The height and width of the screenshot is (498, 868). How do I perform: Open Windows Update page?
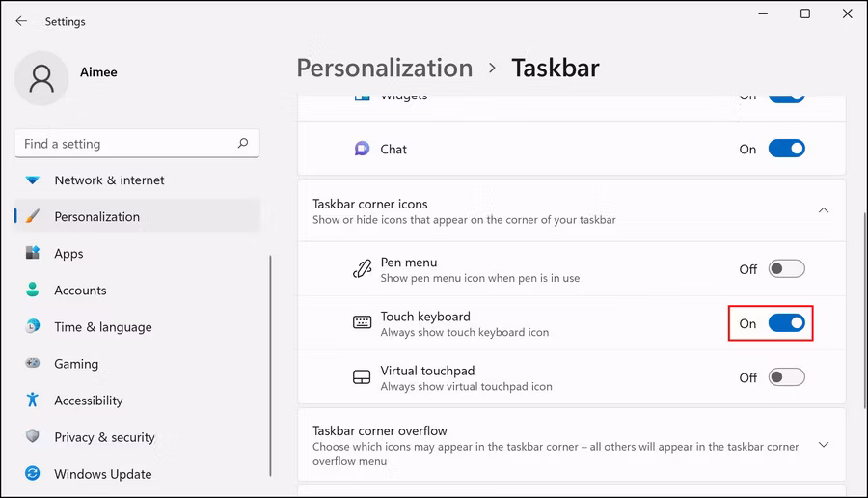137,474
